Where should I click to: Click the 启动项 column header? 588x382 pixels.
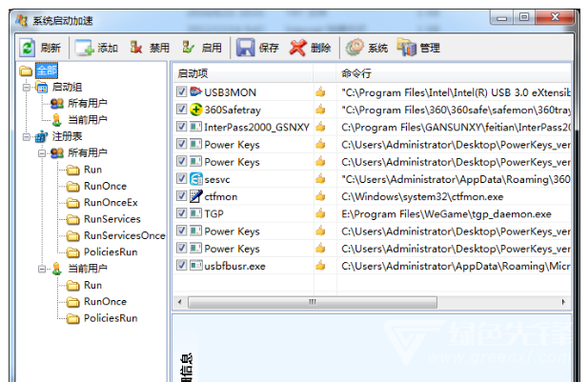(x=243, y=73)
